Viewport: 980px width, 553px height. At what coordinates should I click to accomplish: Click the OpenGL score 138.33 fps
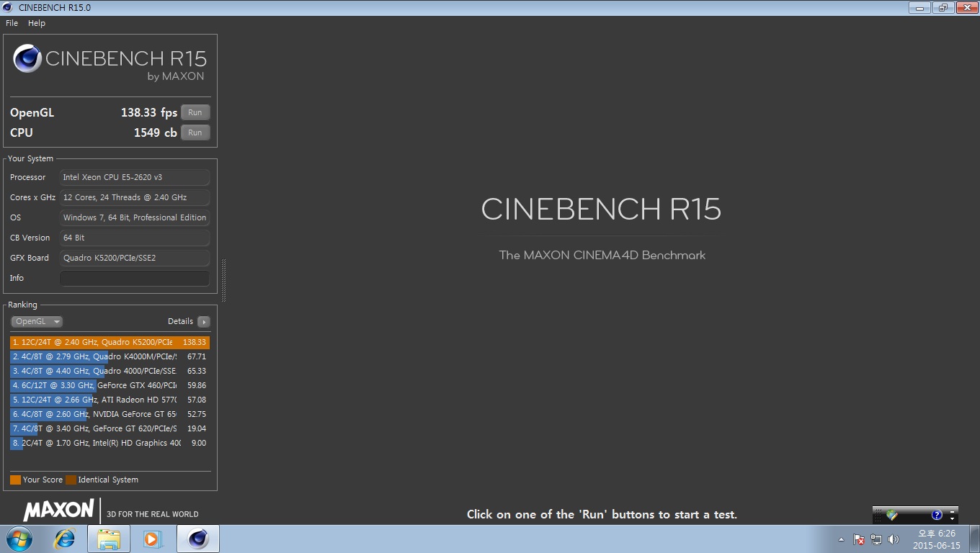point(149,112)
